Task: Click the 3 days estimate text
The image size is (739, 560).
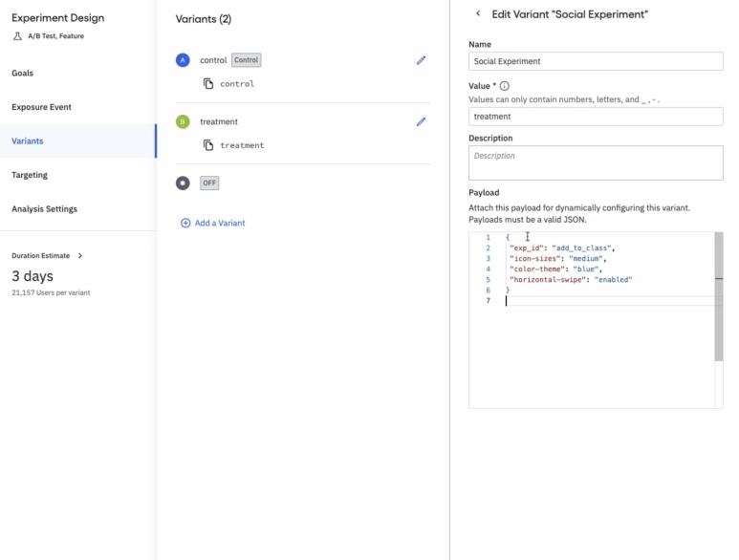Action: 33,276
